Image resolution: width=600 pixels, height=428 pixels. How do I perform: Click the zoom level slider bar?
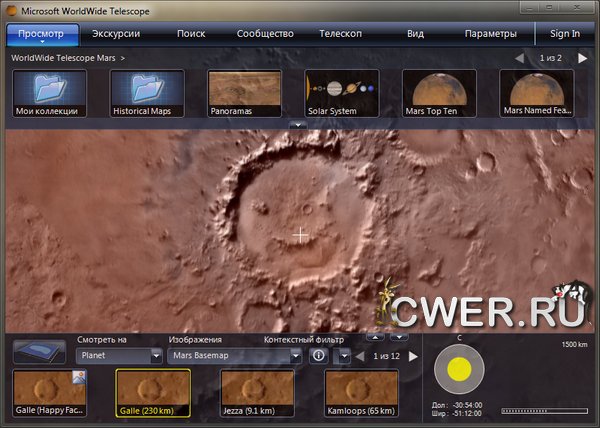545,410
